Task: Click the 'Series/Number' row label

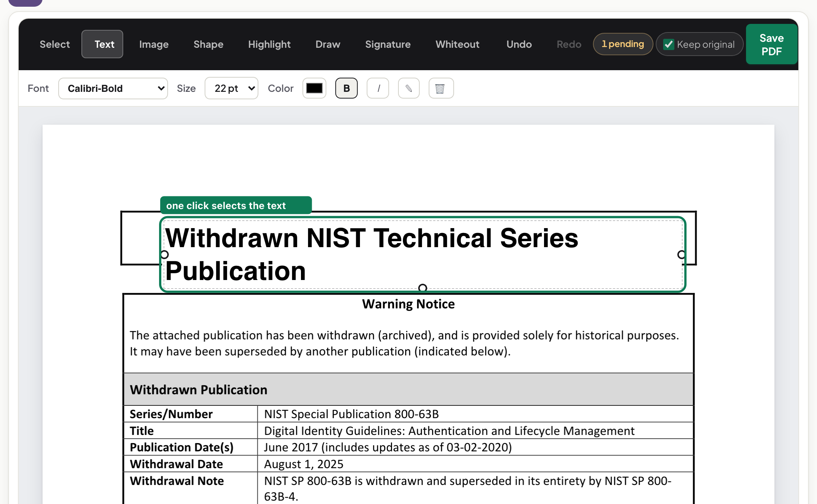Action: 171,414
